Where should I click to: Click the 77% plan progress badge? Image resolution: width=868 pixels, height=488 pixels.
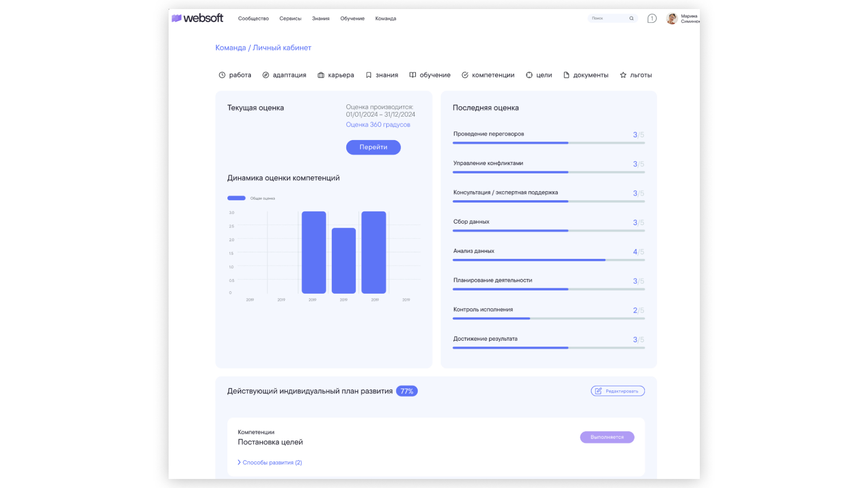[407, 391]
